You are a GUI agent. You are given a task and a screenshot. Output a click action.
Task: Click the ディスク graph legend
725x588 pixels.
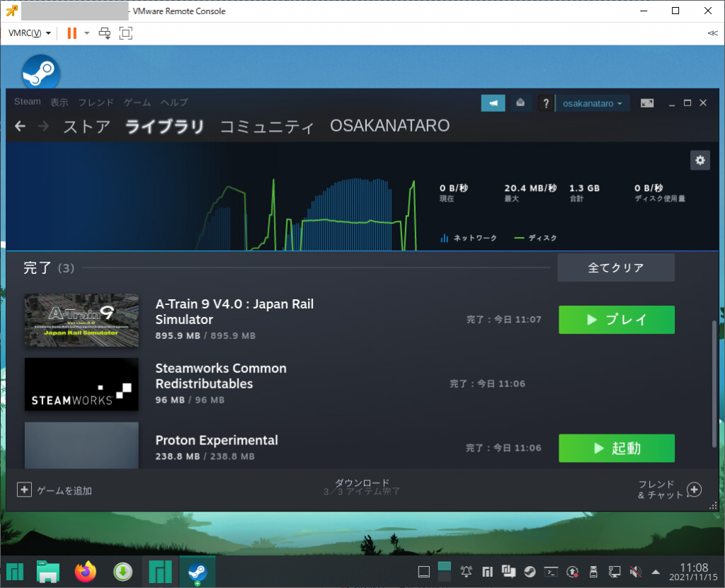[535, 238]
